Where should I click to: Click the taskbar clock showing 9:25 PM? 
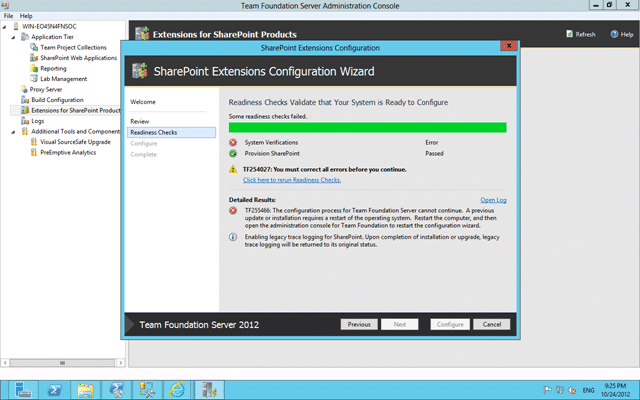[x=615, y=390]
